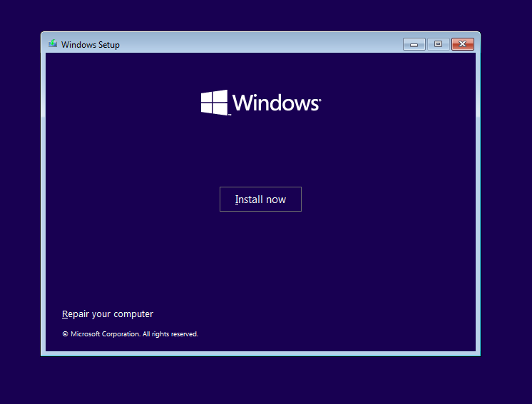Close the Windows Setup window
532x404 pixels.
pos(462,44)
